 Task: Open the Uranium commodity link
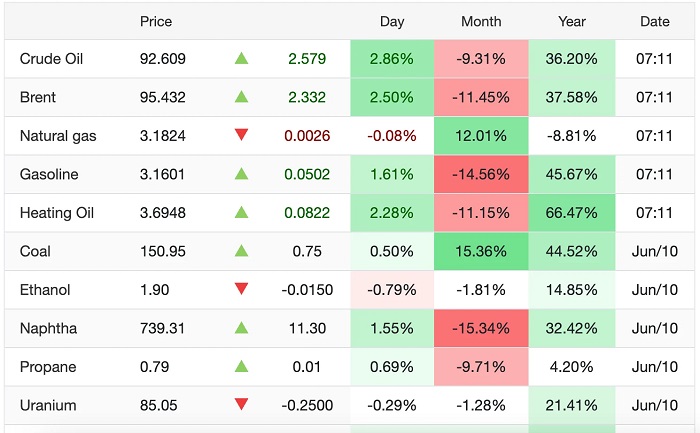pos(48,405)
